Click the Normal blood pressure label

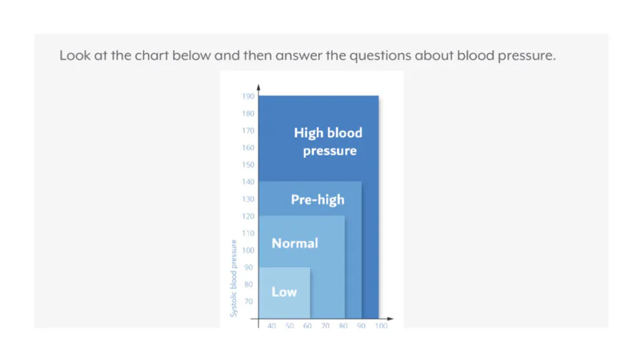(295, 243)
